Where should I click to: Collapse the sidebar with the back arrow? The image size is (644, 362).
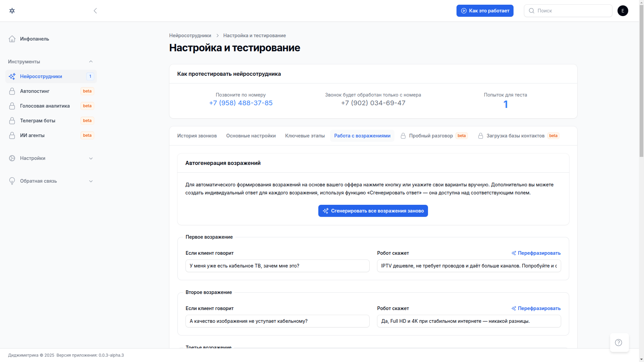[95, 11]
